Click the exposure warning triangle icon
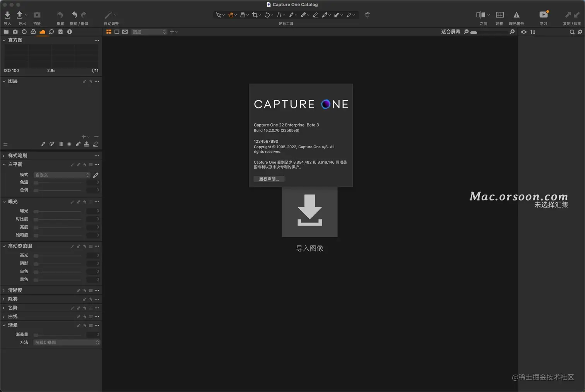585x392 pixels. 517,15
